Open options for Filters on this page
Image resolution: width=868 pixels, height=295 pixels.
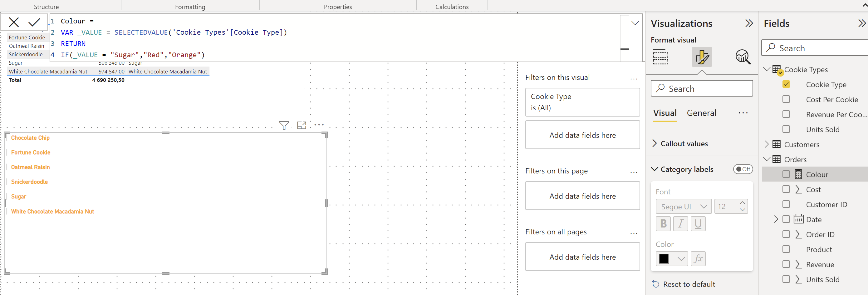click(x=634, y=172)
